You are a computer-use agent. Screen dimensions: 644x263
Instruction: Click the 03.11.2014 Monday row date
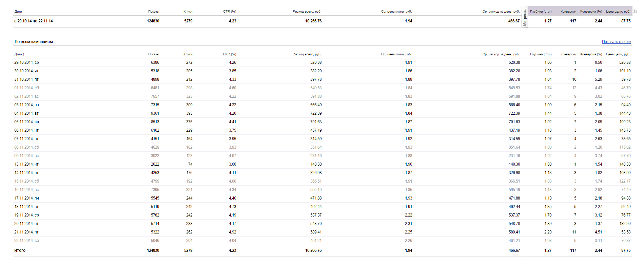pyautogui.click(x=26, y=105)
